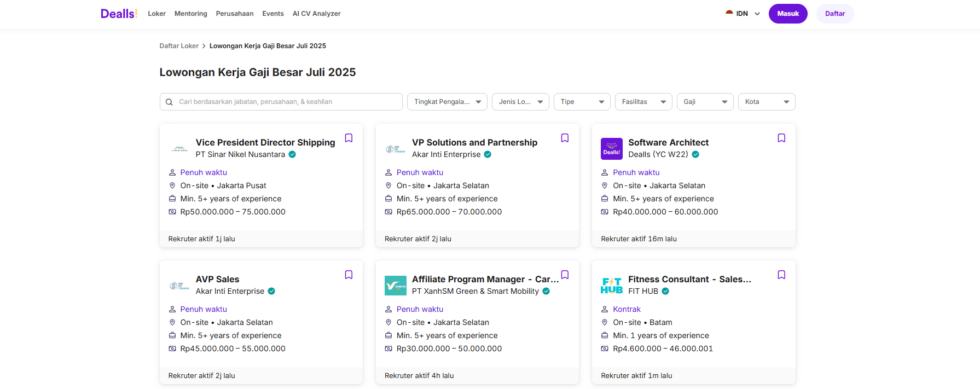Image resolution: width=980 pixels, height=389 pixels.
Task: Click the XanhSM company logo
Action: pos(396,286)
